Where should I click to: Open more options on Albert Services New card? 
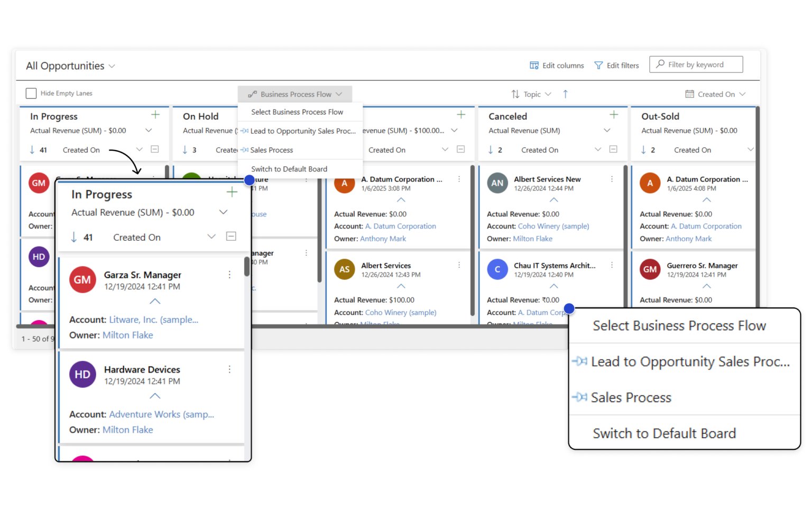coord(612,179)
